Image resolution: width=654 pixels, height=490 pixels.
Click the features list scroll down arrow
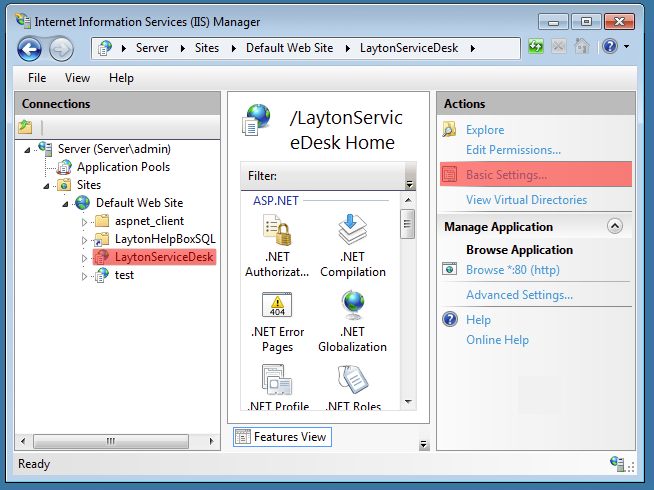point(408,402)
